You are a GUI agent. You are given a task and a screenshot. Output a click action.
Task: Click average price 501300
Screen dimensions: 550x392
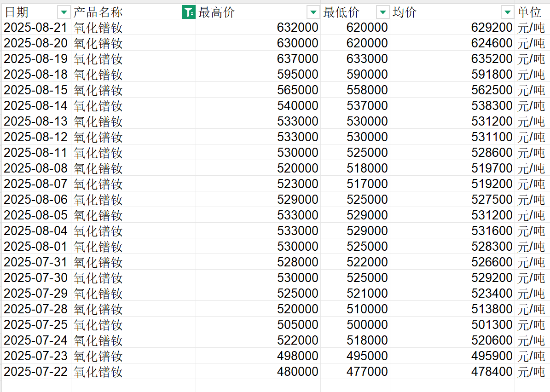click(x=452, y=324)
